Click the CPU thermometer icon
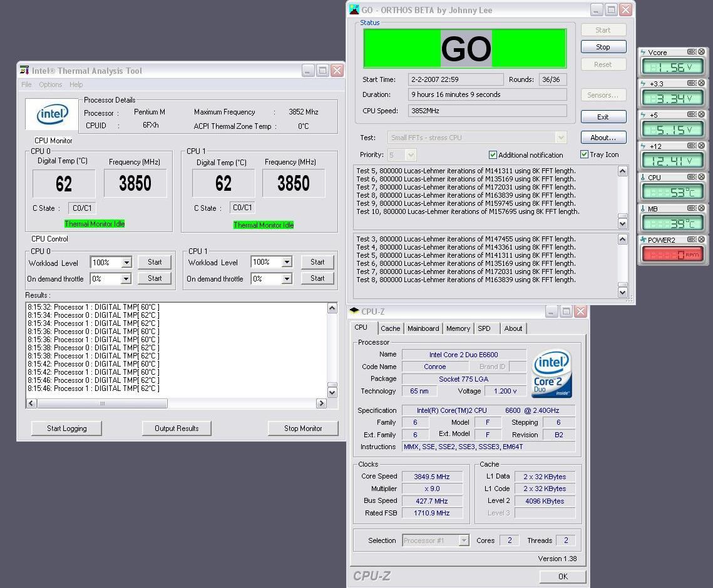The image size is (713, 588). coord(643,177)
